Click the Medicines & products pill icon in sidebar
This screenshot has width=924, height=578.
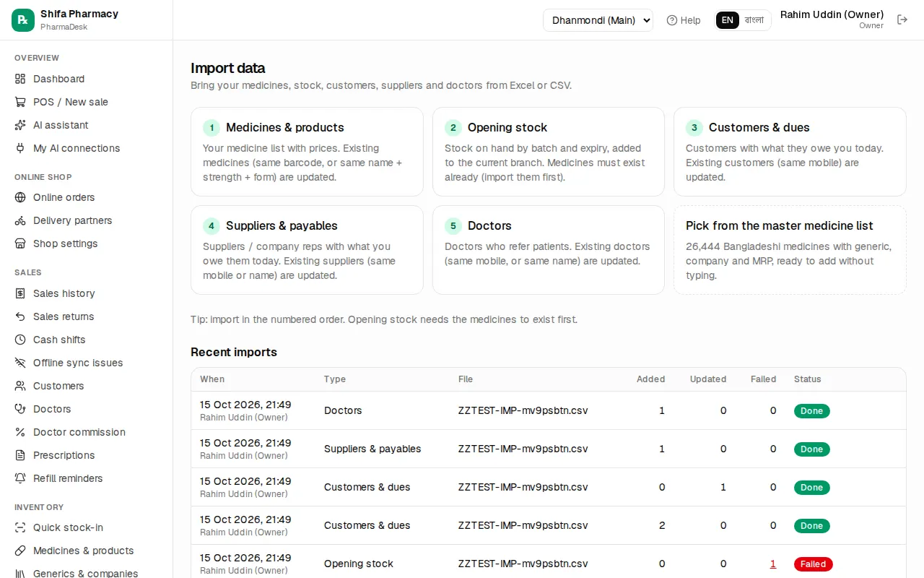coord(20,551)
